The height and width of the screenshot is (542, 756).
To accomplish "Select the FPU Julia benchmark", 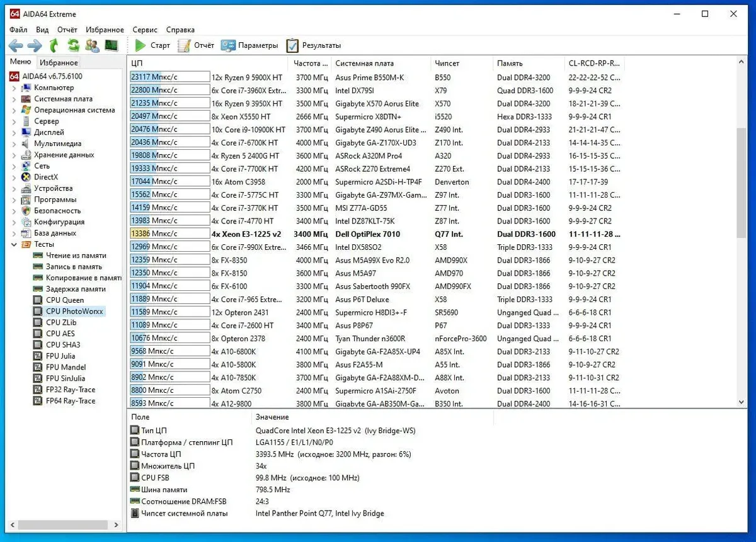I will coord(60,356).
